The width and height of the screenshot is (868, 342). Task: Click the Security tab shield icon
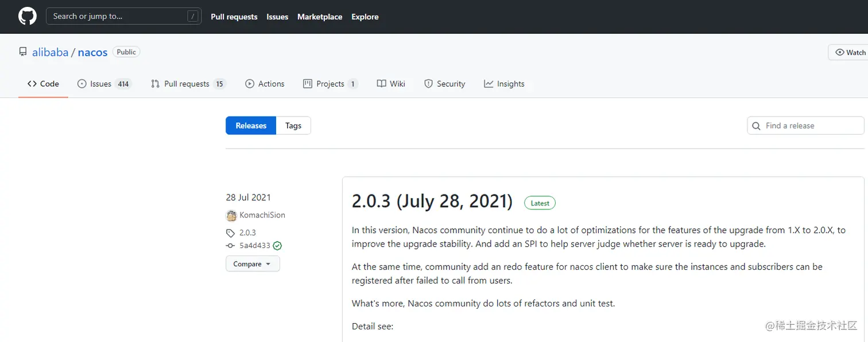click(x=428, y=84)
